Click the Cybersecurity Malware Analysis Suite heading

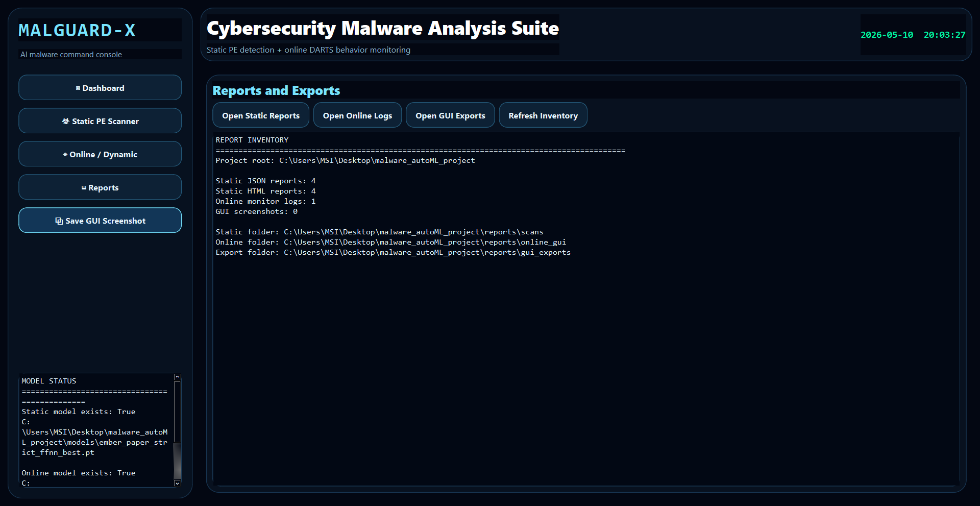tap(383, 28)
